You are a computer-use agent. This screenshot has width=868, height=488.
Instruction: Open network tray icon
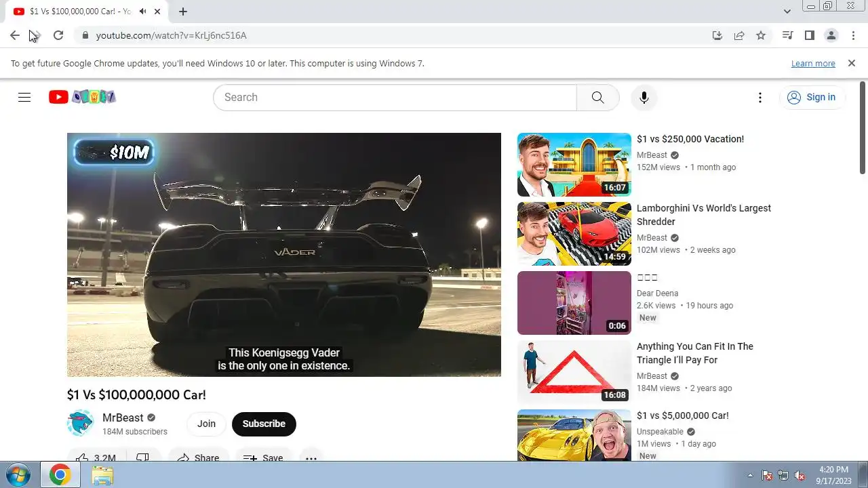[783, 475]
